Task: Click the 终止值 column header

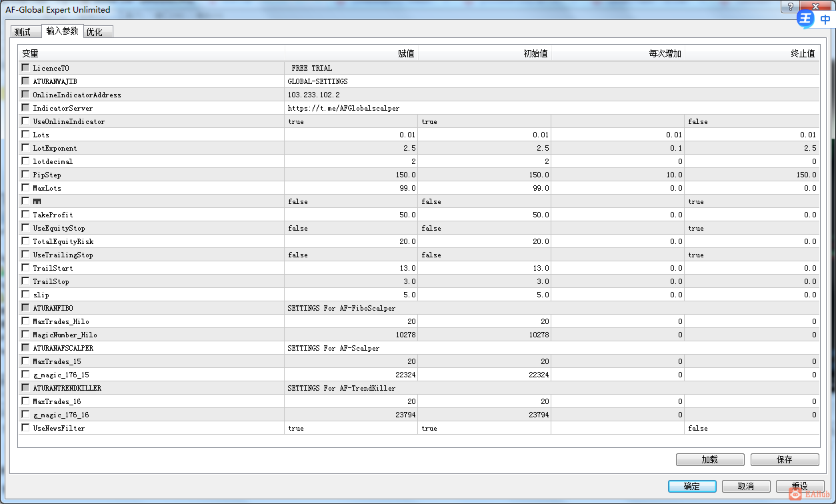Action: click(x=752, y=54)
